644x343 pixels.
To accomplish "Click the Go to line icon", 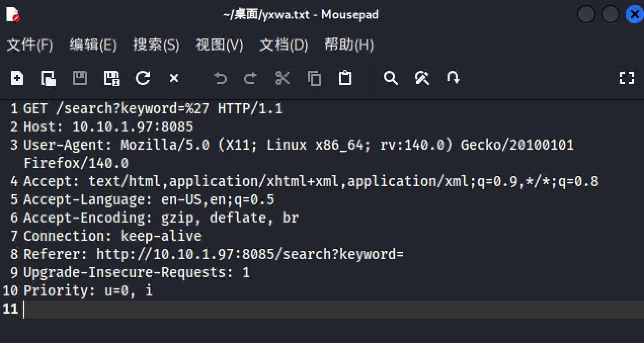I will (453, 78).
